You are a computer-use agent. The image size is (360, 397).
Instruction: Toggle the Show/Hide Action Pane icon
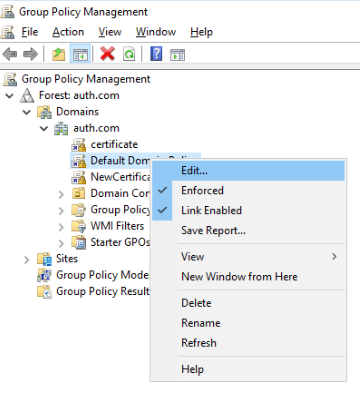(x=177, y=55)
